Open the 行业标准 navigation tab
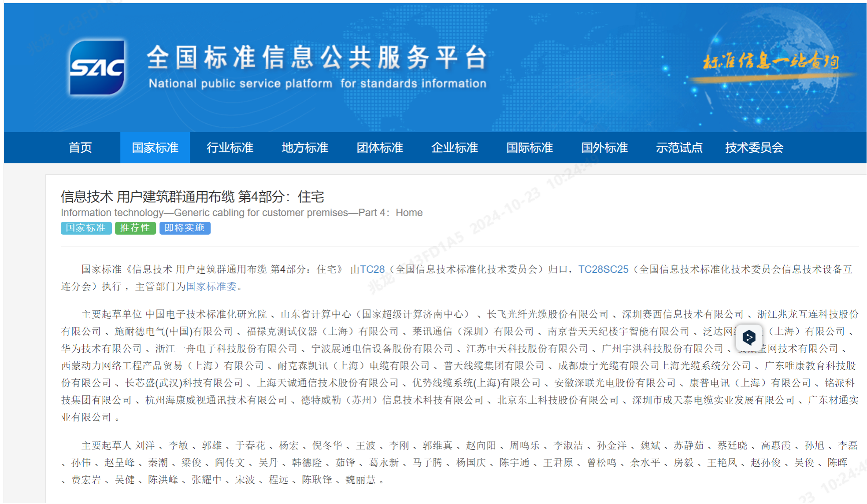Image resolution: width=867 pixels, height=504 pixels. [230, 148]
